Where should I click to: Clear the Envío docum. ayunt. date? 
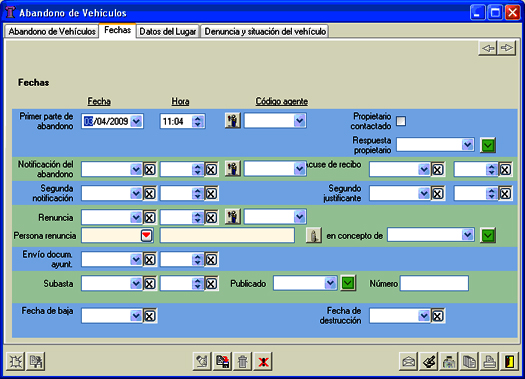tap(150, 259)
